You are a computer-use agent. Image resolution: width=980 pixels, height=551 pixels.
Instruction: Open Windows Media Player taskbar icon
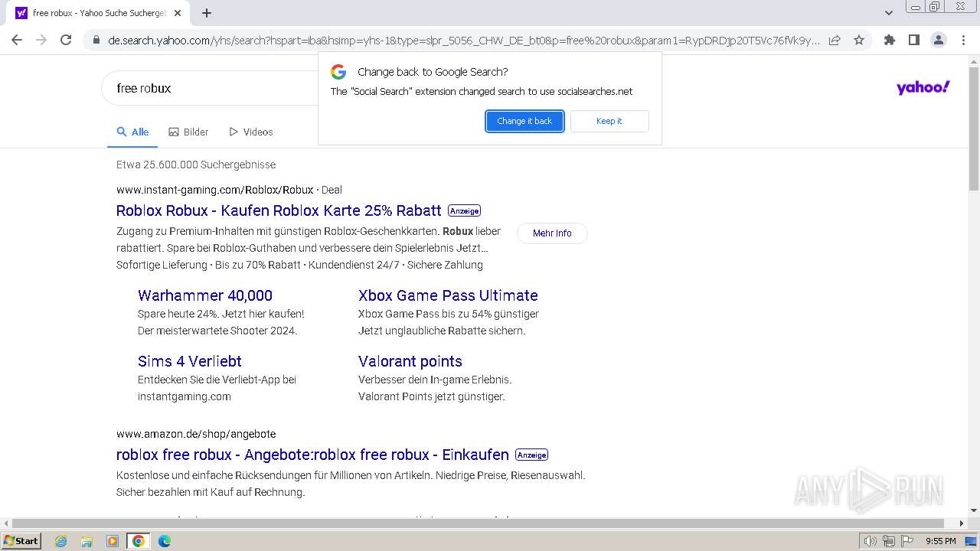(x=113, y=541)
